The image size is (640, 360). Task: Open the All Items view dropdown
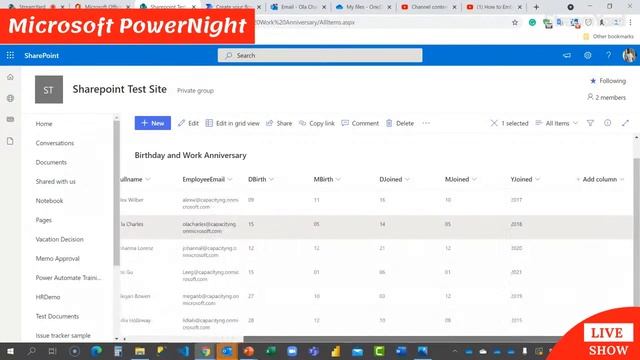[x=557, y=123]
